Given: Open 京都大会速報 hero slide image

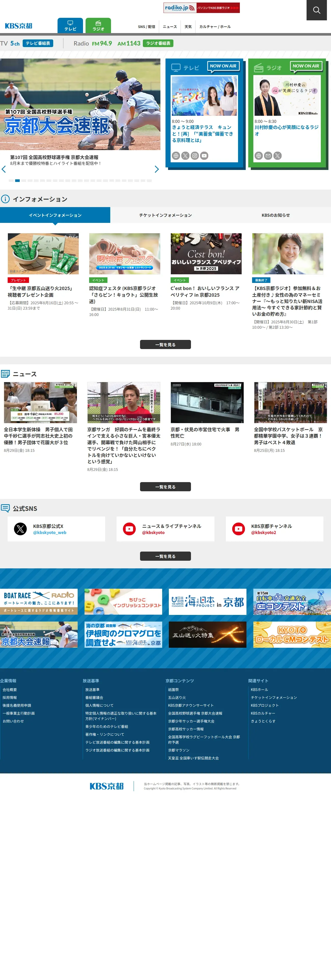Looking at the screenshot, I should point(80,104).
